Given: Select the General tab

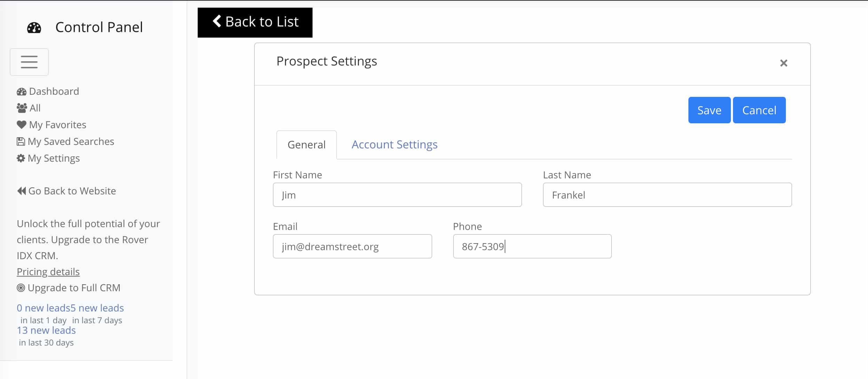Looking at the screenshot, I should (x=307, y=145).
